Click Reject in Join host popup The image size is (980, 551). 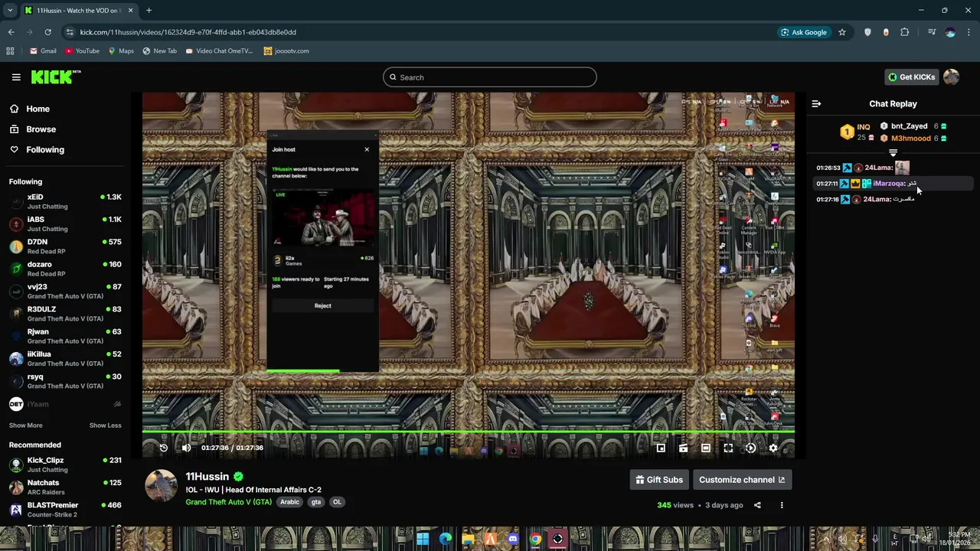pos(322,306)
